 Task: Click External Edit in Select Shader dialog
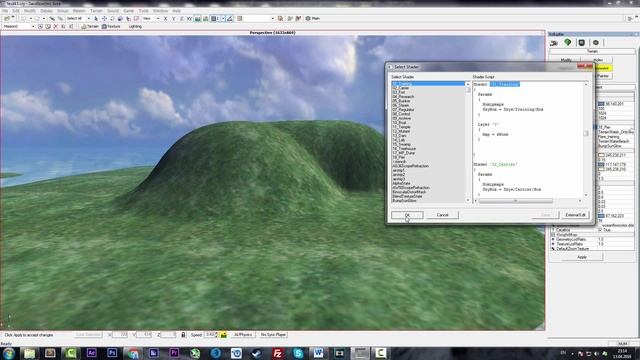[x=576, y=215]
